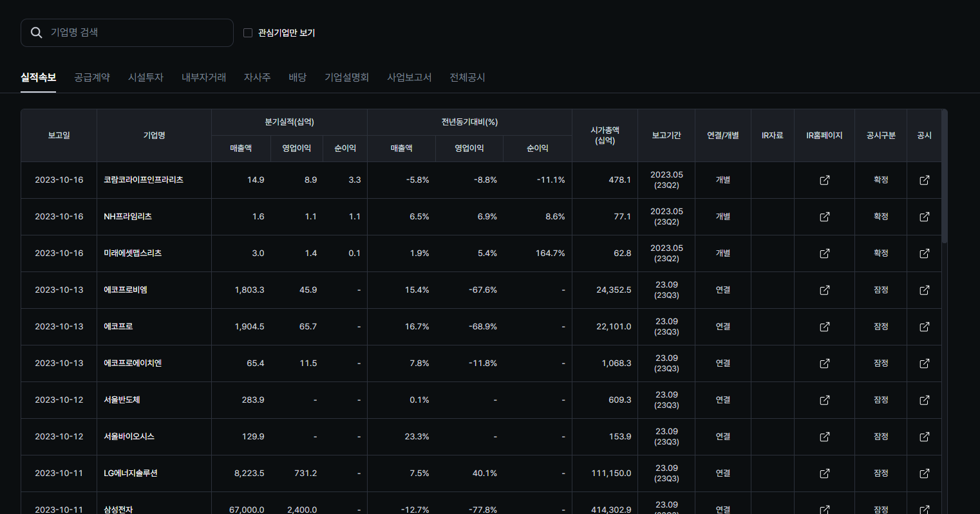
Task: Click the 분기실적(십억) header group
Action: coord(289,122)
